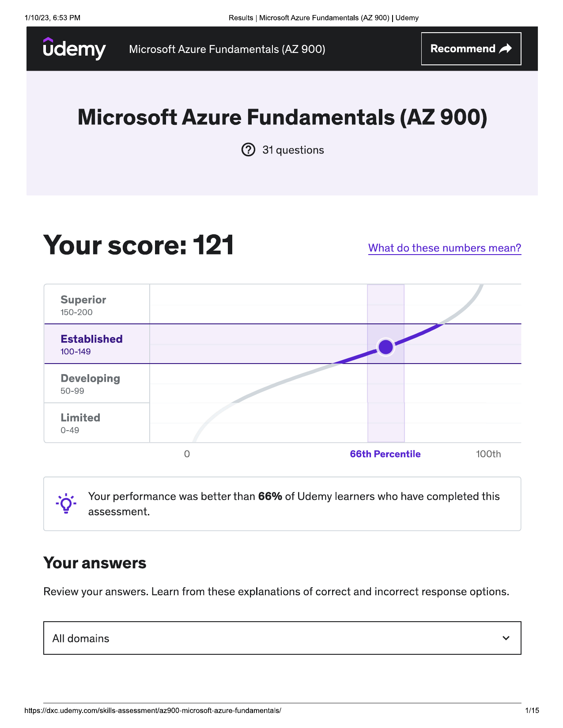This screenshot has width=563, height=728.
Task: Click the Recommend button
Action: 471,49
